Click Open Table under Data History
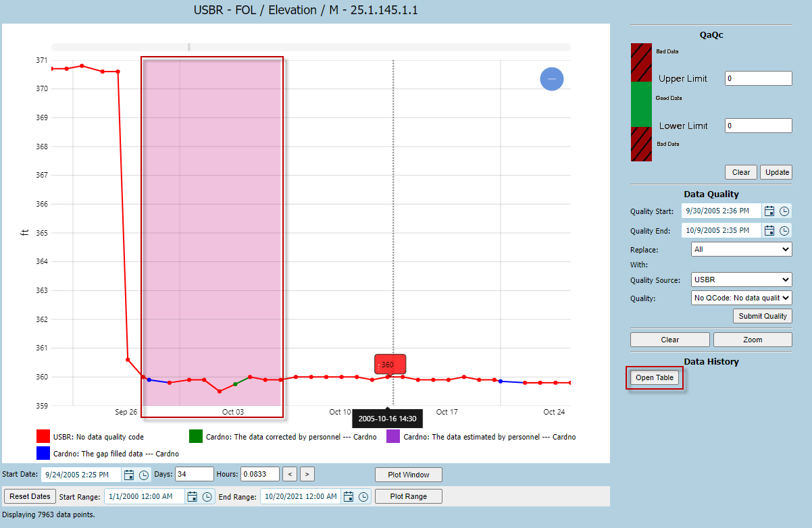The width and height of the screenshot is (812, 528). click(655, 377)
